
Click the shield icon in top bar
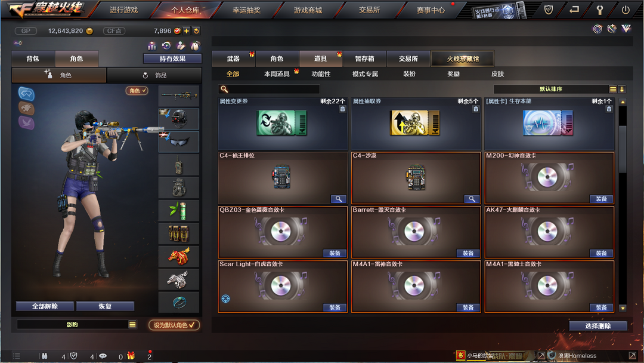tap(549, 10)
